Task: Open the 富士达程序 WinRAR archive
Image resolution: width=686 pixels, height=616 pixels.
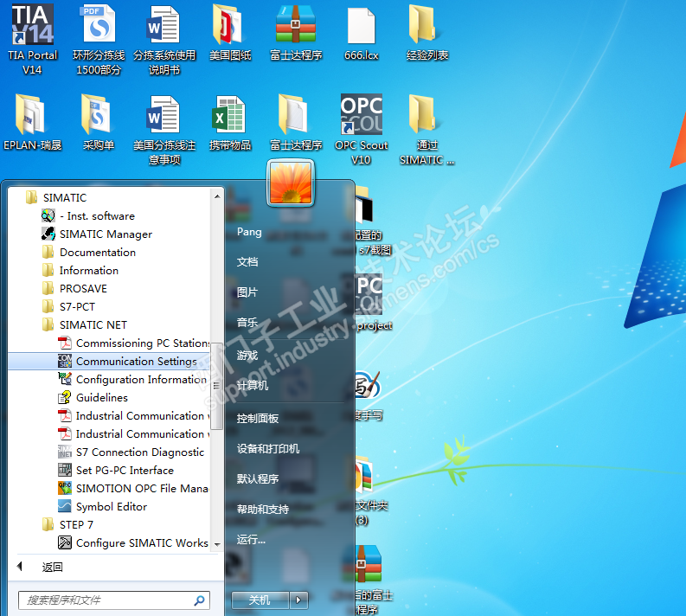Action: pyautogui.click(x=296, y=33)
